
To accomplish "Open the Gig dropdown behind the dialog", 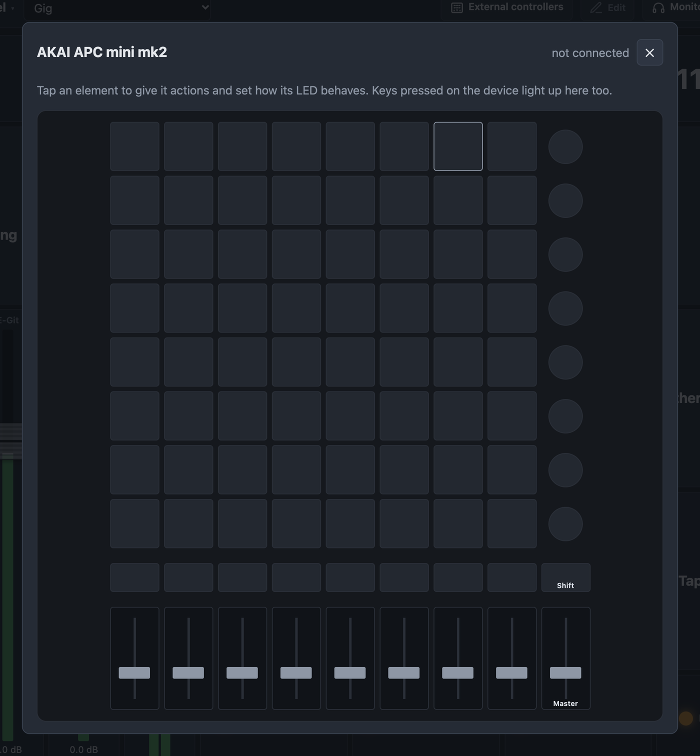I will coord(117,8).
